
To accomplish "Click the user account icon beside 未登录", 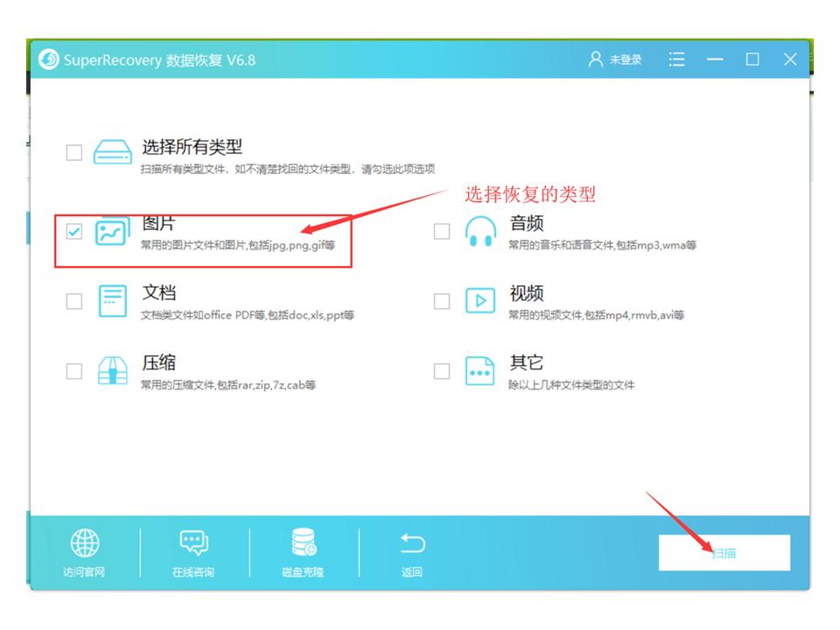I will (x=595, y=58).
